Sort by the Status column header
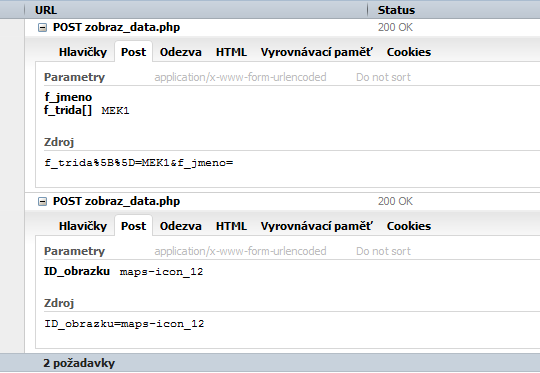 coord(454,10)
